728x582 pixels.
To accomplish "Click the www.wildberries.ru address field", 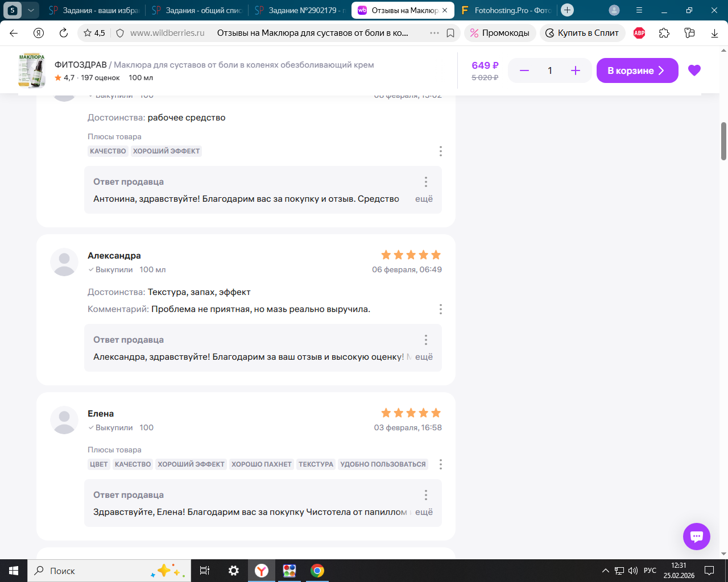I will (x=167, y=33).
